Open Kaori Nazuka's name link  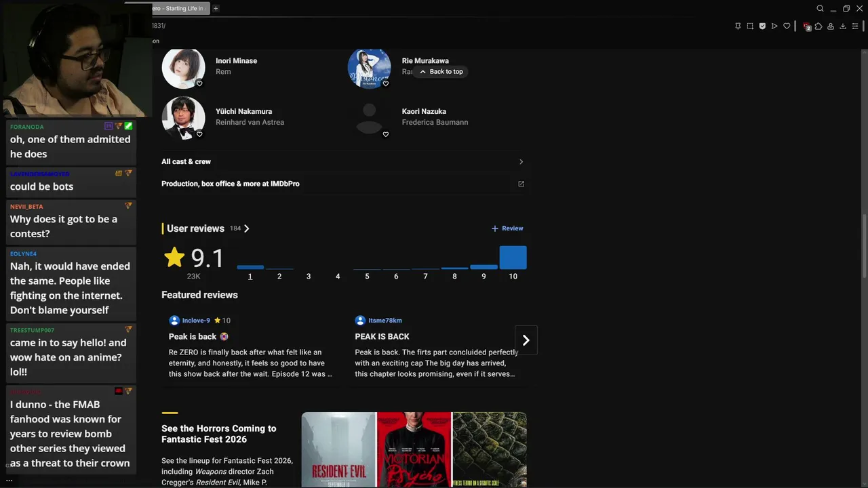click(424, 111)
